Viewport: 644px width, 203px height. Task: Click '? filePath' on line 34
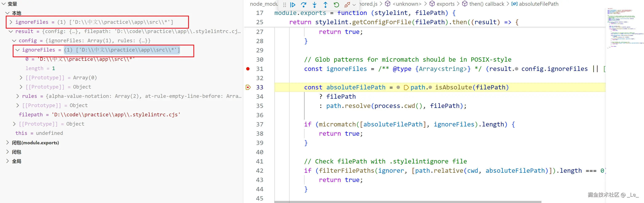[x=337, y=97]
